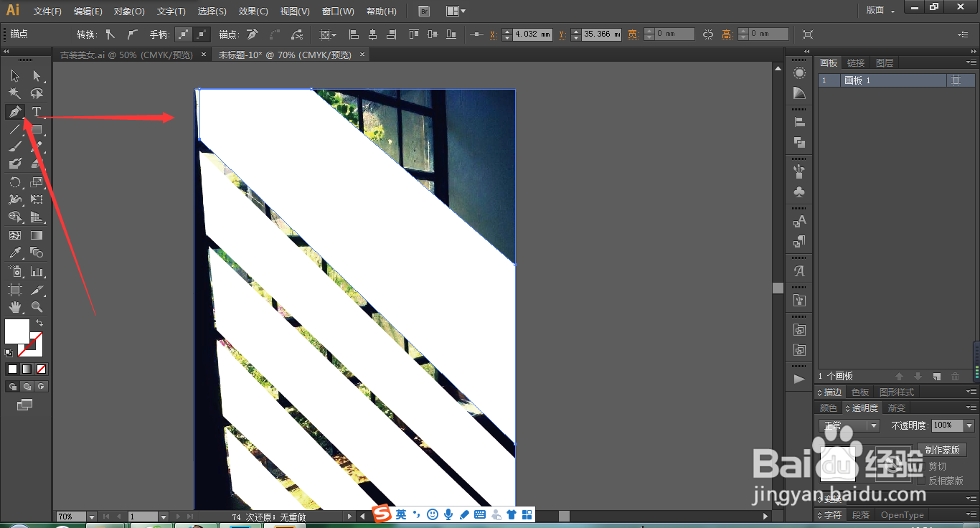Select the Blend tool
Image resolution: width=980 pixels, height=528 pixels.
coord(37,253)
